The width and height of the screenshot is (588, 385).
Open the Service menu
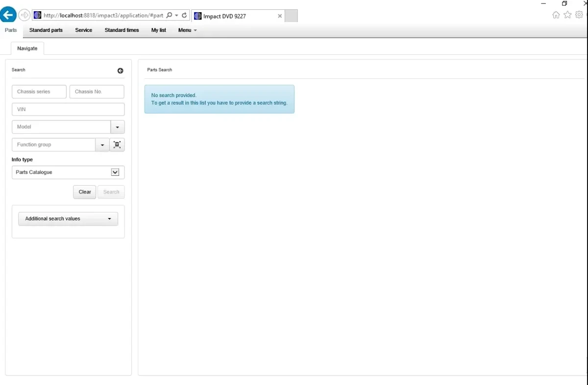84,30
